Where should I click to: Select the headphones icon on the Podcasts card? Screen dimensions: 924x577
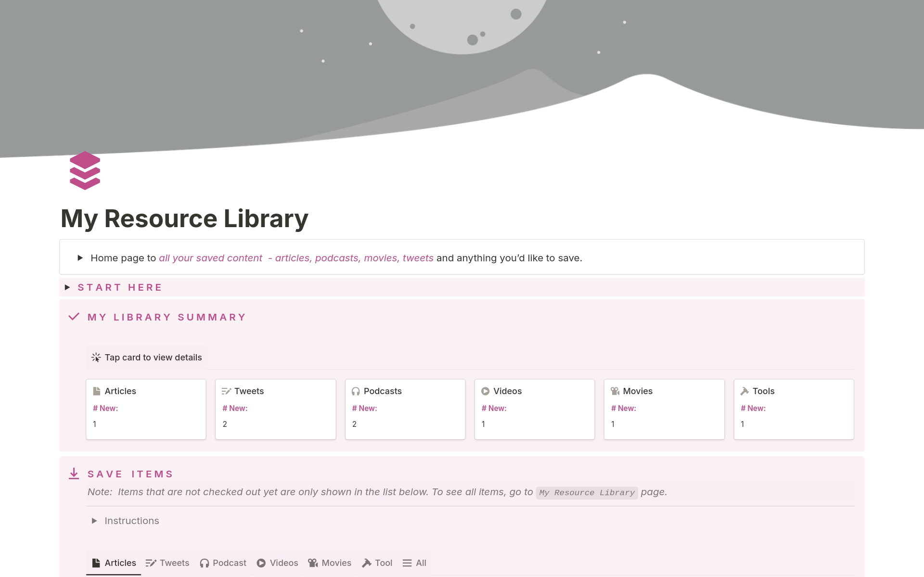pos(356,391)
